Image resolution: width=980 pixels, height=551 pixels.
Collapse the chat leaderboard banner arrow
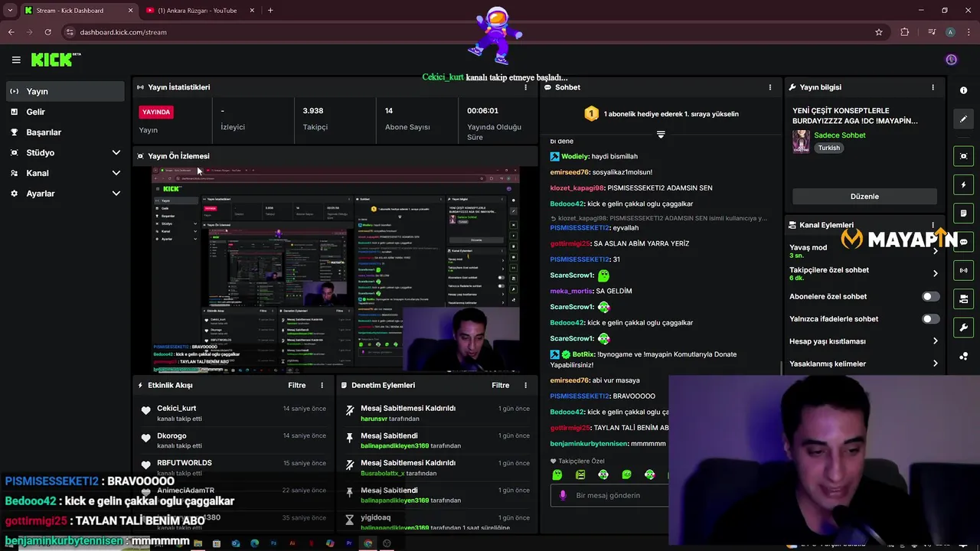click(x=661, y=135)
